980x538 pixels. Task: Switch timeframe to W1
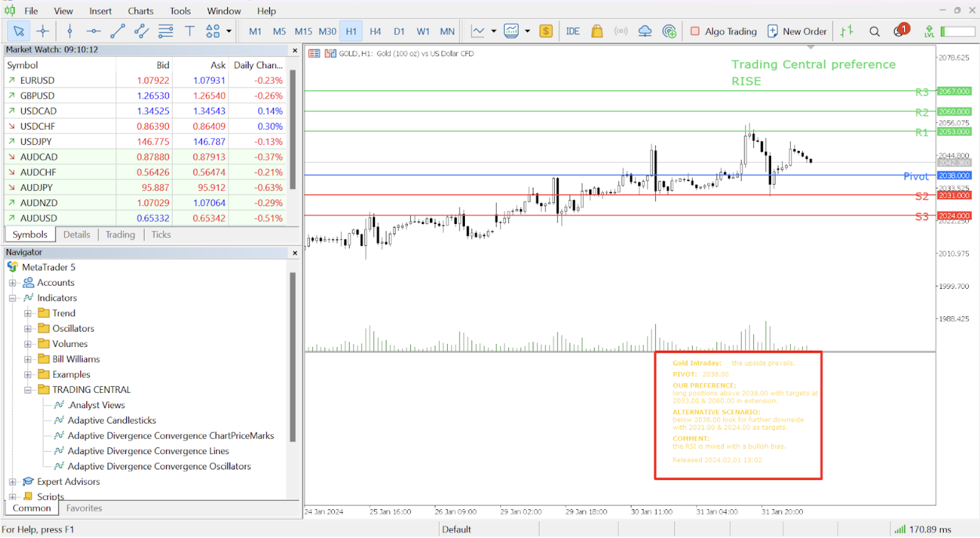(x=423, y=31)
